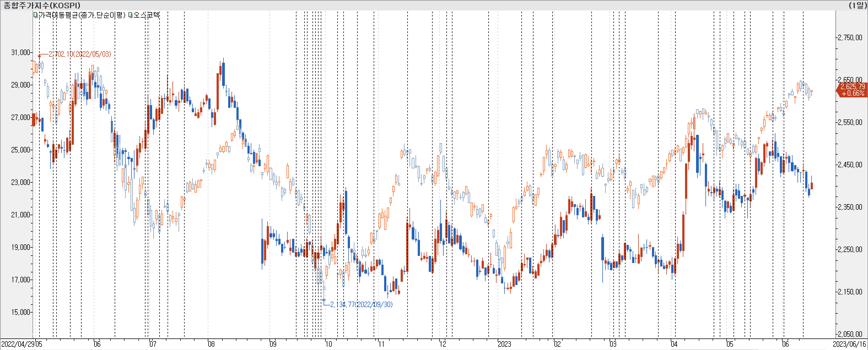868x350 pixels.
Task: Click the 2,134.77(2022/09/30) low annotation text
Action: (361, 305)
